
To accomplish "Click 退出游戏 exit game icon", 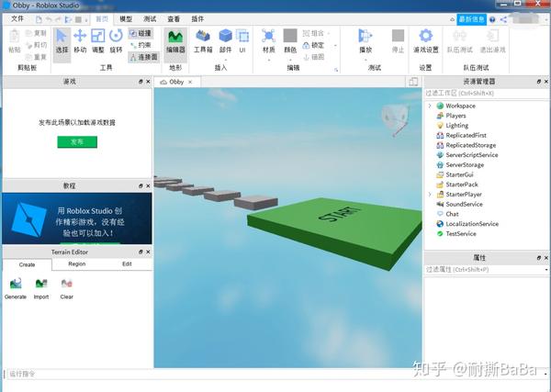I will coord(492,42).
